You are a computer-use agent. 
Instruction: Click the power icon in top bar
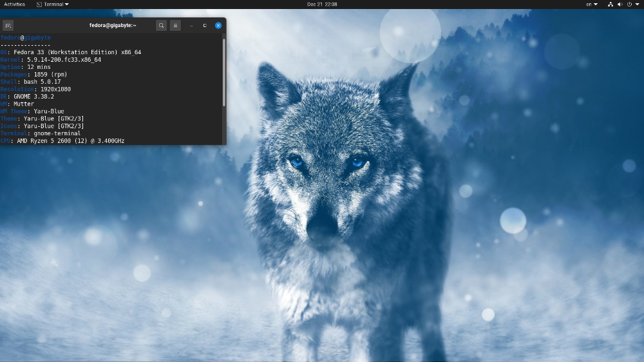pyautogui.click(x=629, y=4)
